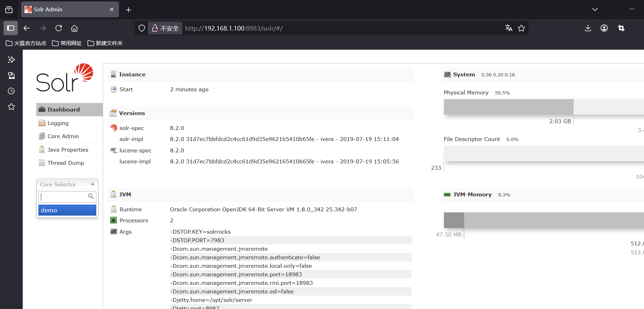Click the 47.50 MB JVM label

(x=449, y=234)
